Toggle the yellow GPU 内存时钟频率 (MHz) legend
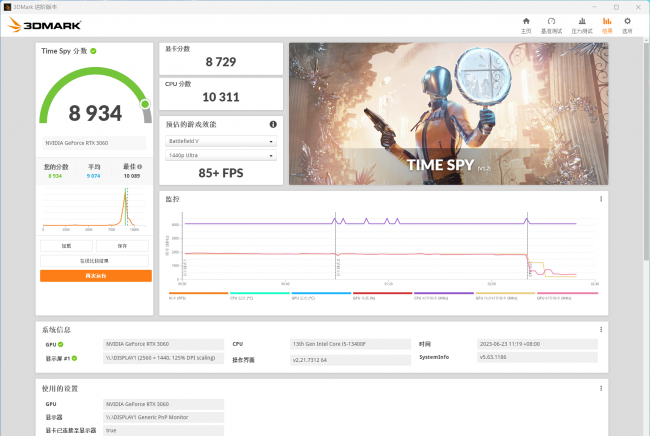 pos(505,296)
